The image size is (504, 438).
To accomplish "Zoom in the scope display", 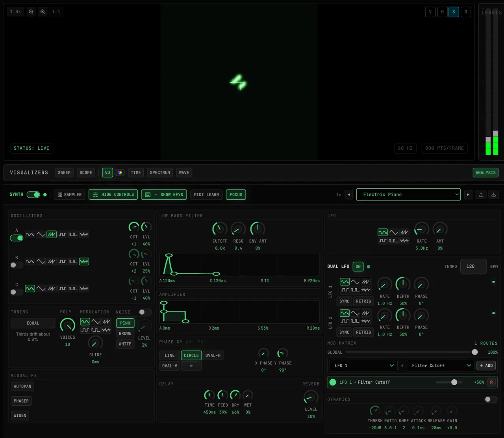I will pyautogui.click(x=43, y=12).
